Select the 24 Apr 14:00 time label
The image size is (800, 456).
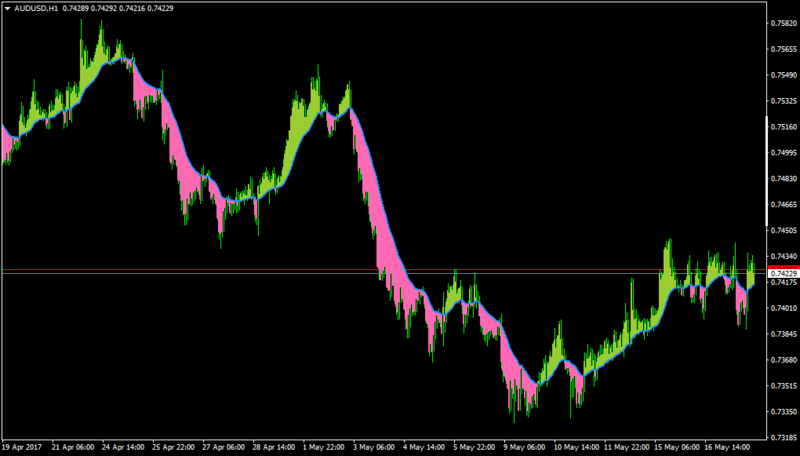click(x=123, y=447)
